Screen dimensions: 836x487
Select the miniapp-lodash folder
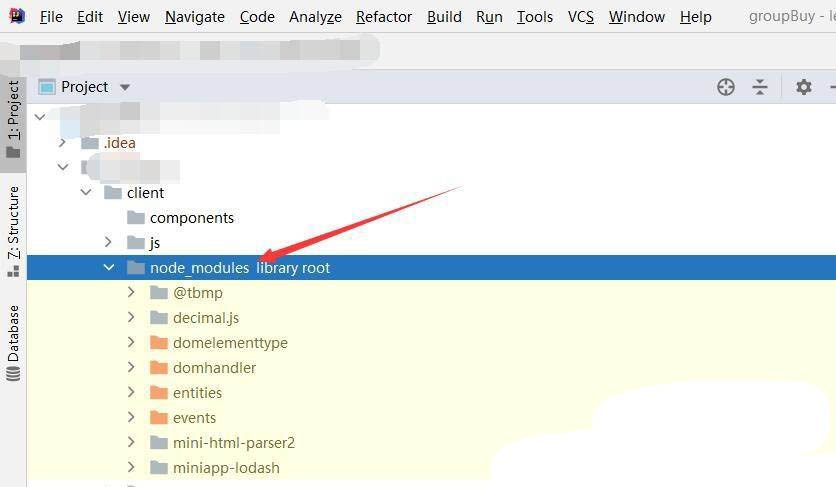pyautogui.click(x=225, y=468)
